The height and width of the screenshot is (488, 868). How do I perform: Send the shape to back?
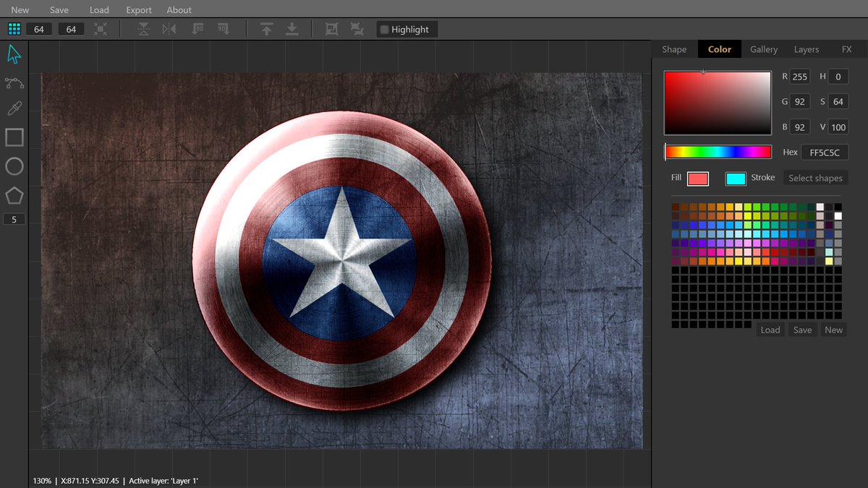[292, 29]
